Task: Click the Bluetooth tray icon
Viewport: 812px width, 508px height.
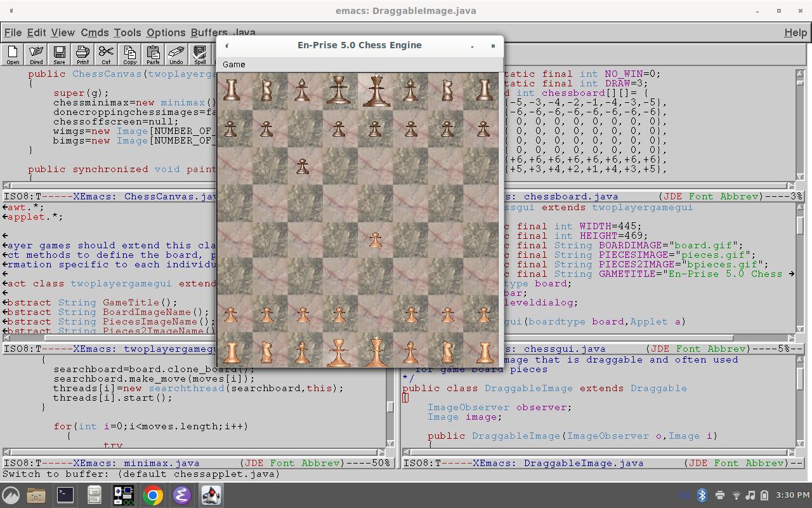Action: (x=702, y=495)
